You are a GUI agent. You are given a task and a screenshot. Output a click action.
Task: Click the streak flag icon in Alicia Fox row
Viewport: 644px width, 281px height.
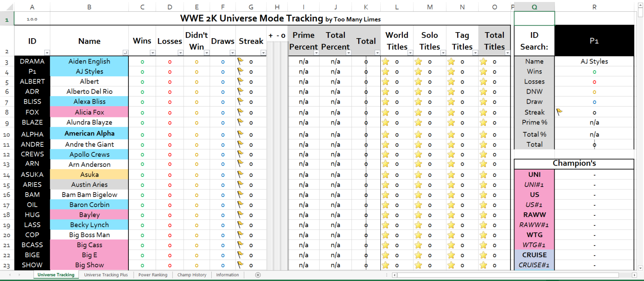coord(240,112)
